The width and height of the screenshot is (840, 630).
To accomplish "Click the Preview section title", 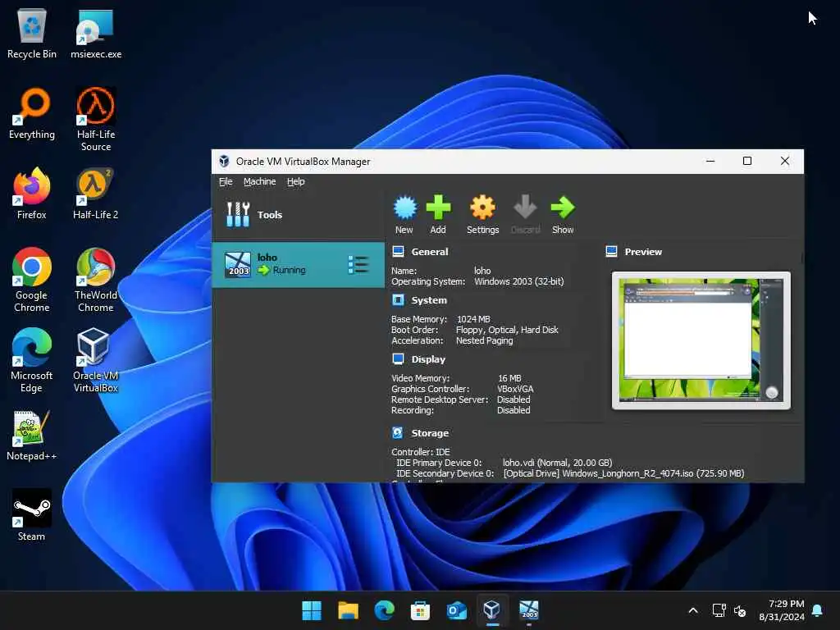I will click(643, 252).
